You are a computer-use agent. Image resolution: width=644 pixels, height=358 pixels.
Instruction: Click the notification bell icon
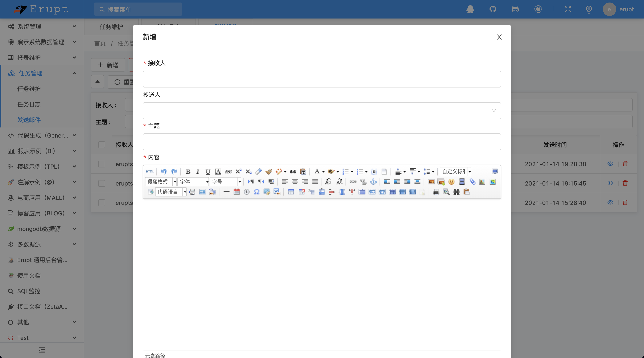[470, 9]
